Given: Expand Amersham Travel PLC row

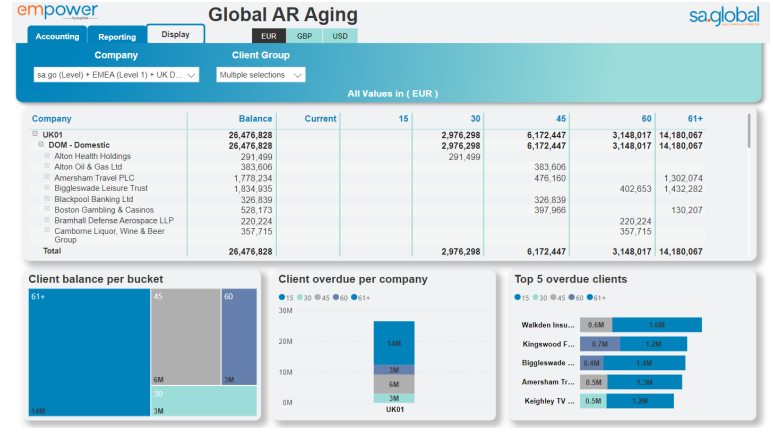Looking at the screenshot, I should tap(47, 177).
